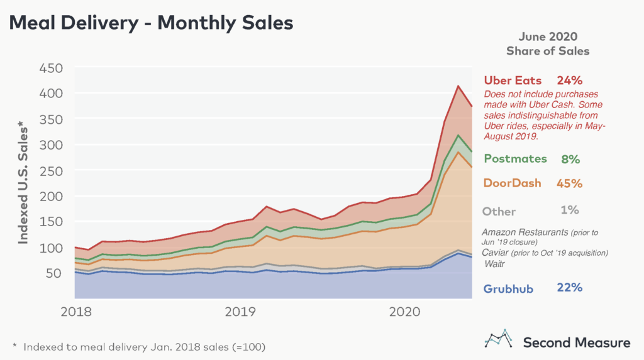Select the Uber Eats legend label
Screen dimensions: 644x360
(x=514, y=80)
